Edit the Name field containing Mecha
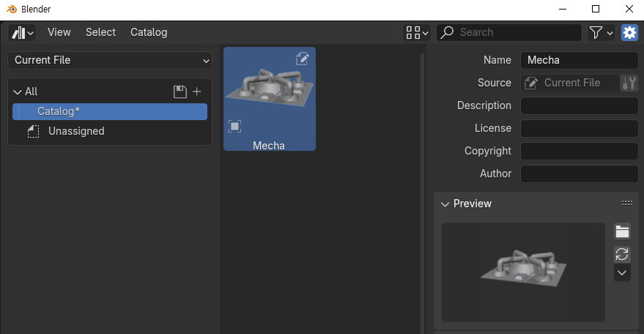 (x=579, y=60)
